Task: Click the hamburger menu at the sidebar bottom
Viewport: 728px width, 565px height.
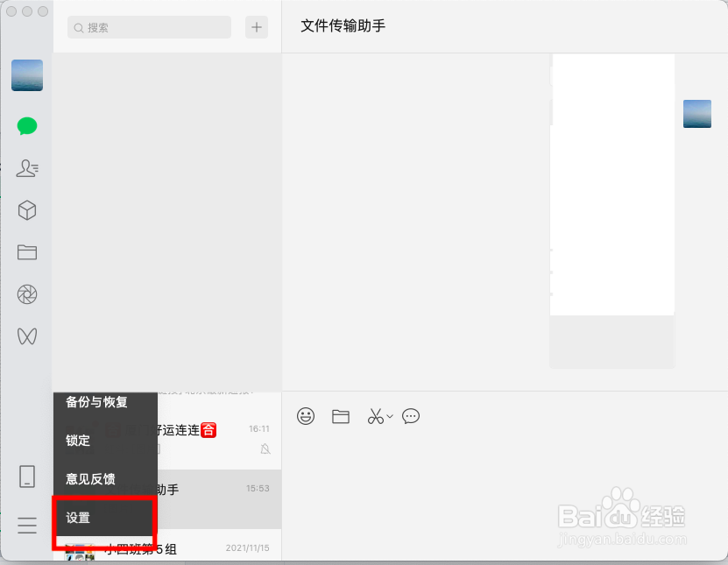Action: (26, 525)
